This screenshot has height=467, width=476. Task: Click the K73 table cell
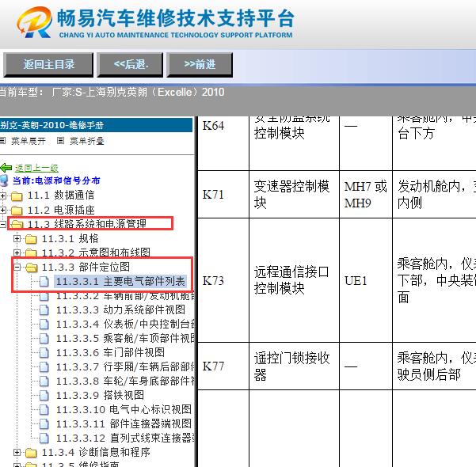(223, 280)
